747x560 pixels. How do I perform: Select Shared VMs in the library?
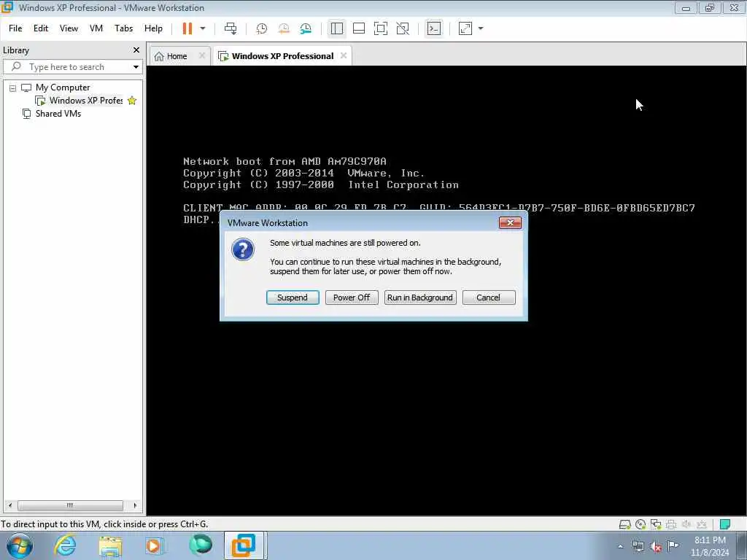58,113
